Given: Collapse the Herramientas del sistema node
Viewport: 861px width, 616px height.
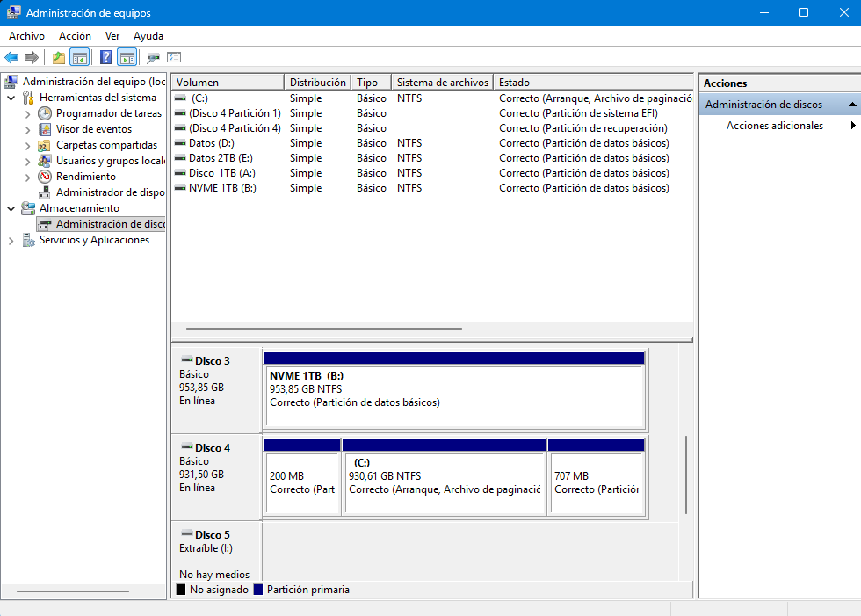Looking at the screenshot, I should tap(11, 98).
